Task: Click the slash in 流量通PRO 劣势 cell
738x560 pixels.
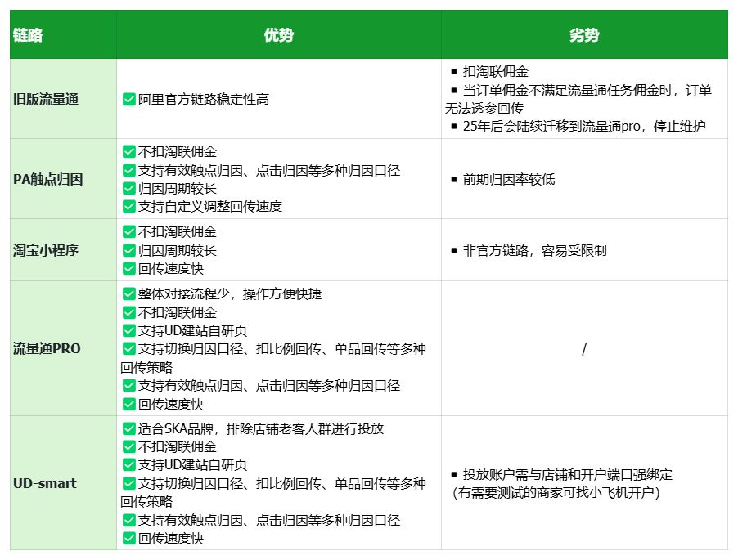Action: tap(584, 349)
